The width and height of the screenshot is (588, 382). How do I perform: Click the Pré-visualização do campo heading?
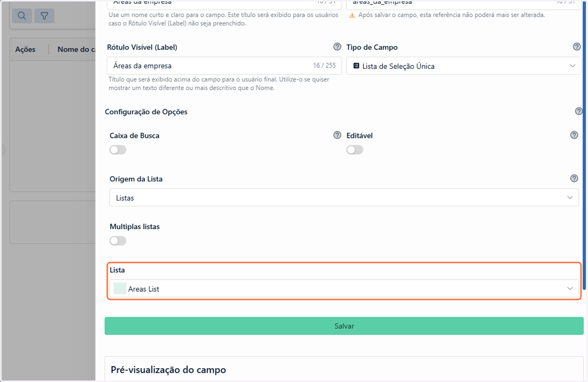168,370
